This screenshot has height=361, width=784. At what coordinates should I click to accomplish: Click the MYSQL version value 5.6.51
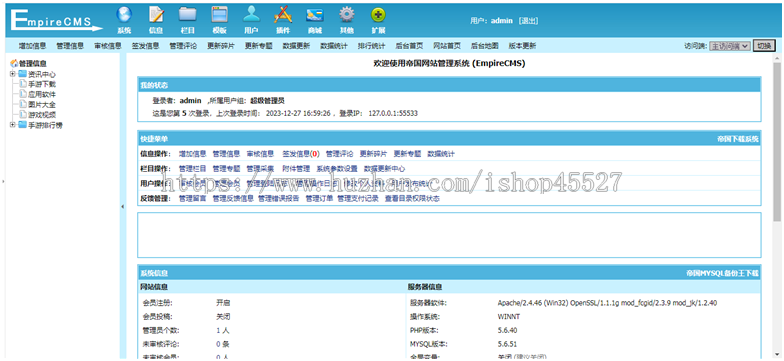pyautogui.click(x=507, y=344)
